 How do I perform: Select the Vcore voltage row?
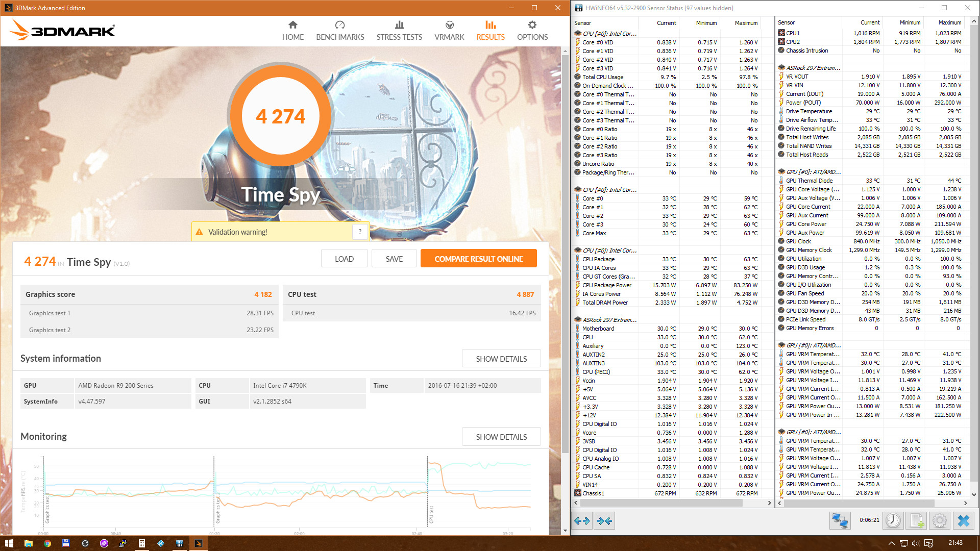click(x=666, y=433)
